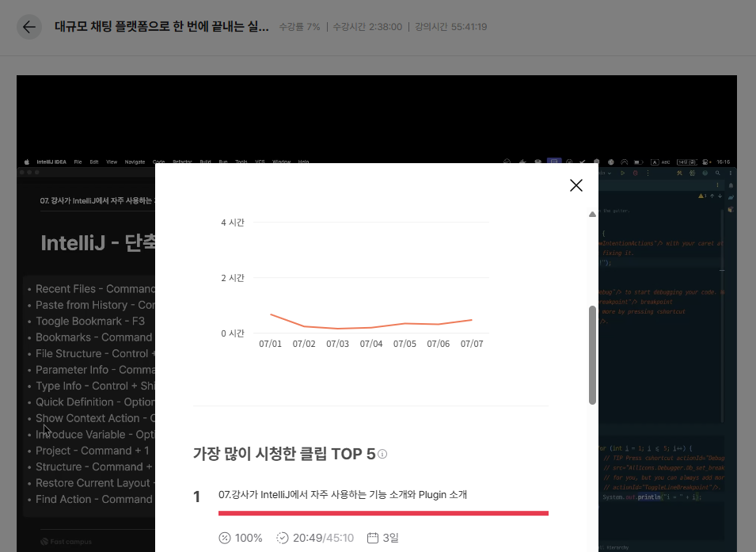Screen dimensions: 756x552
Task: Click the percent icon beside 100%
Action: click(225, 538)
